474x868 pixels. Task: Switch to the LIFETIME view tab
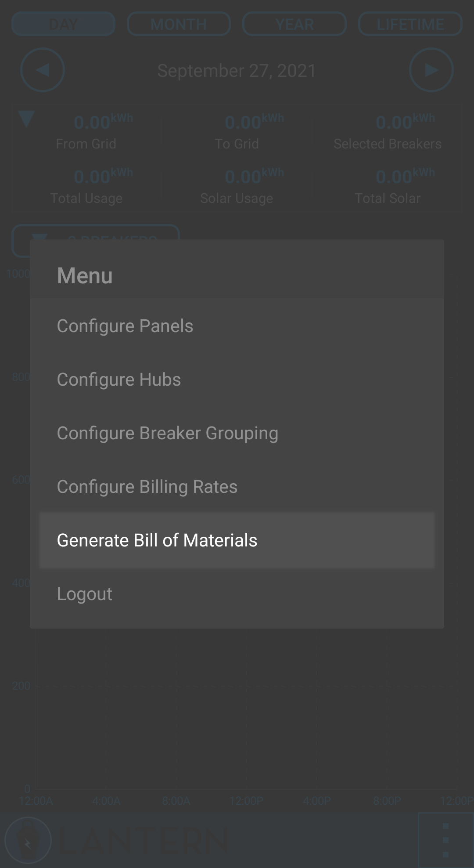click(410, 24)
